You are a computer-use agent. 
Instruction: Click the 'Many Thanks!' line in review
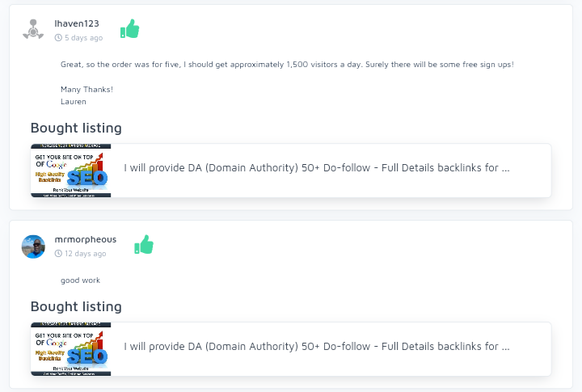point(86,89)
